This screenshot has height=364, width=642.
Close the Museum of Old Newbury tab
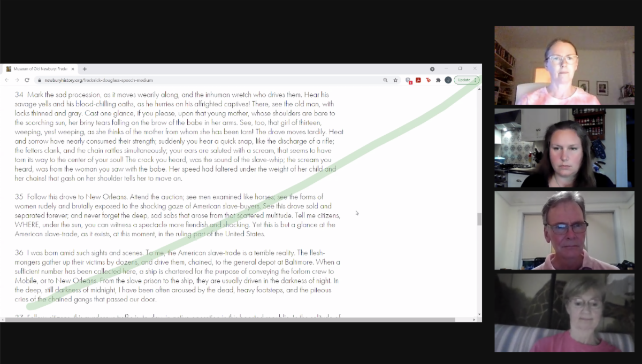(73, 69)
